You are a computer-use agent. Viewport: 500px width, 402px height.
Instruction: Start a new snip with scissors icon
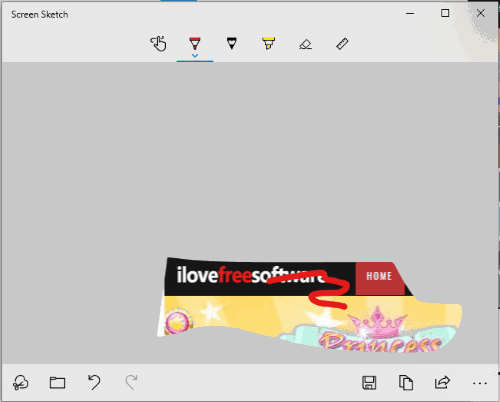[21, 382]
